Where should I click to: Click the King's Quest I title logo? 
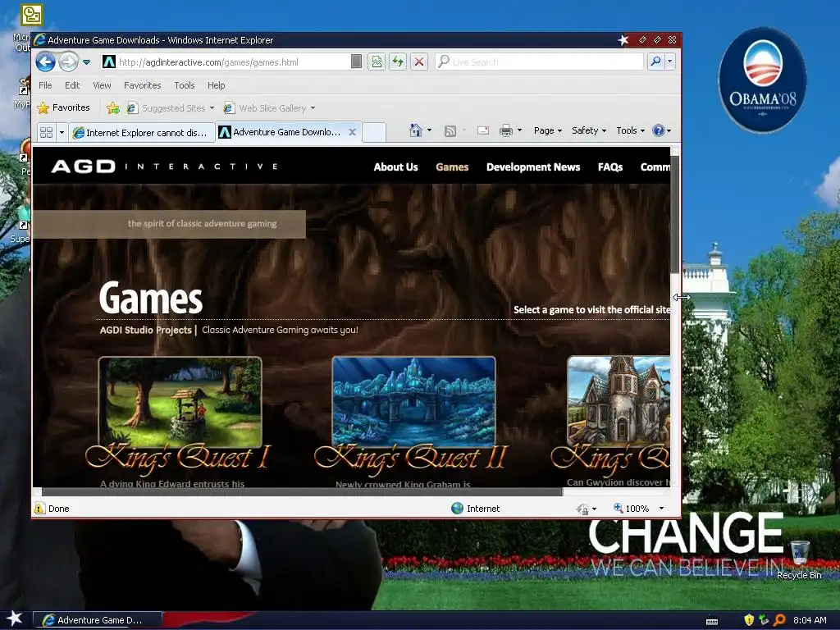[177, 459]
